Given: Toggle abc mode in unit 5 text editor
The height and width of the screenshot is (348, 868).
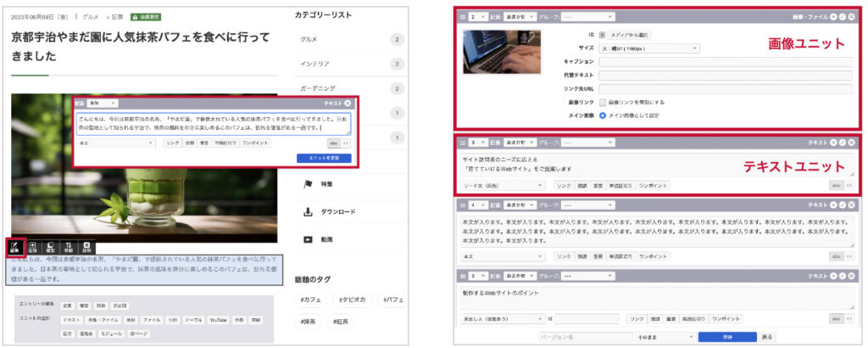Looking at the screenshot, I should click(835, 318).
